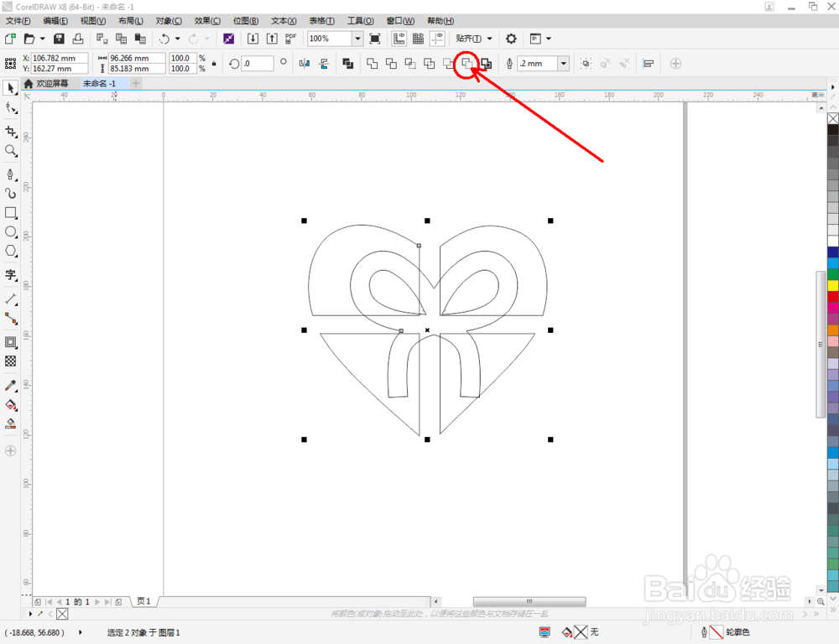Select the Color eyedropper tool
839x644 pixels.
click(10, 385)
